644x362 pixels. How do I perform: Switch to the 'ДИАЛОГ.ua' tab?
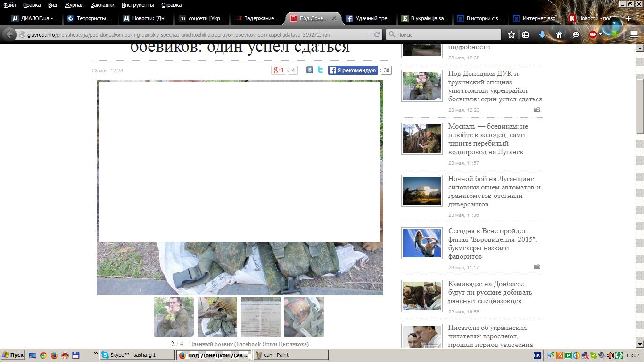[x=35, y=18]
